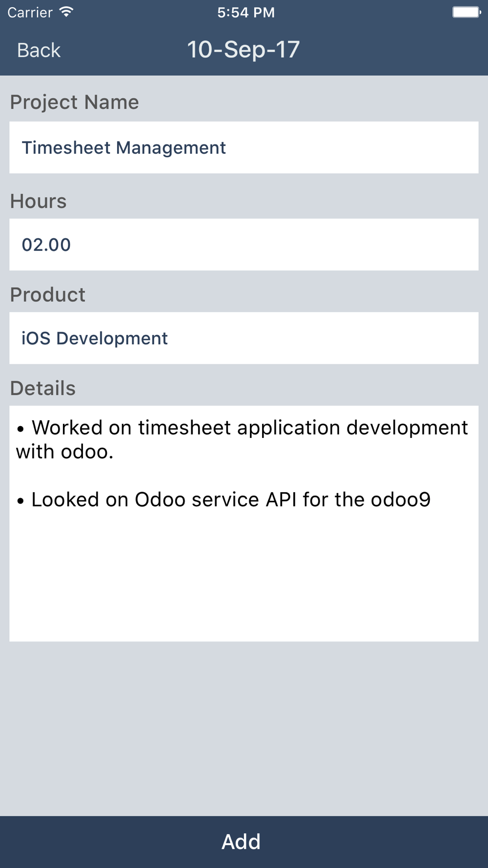This screenshot has width=488, height=868.
Task: Tap the Carrier label in status bar
Action: [x=30, y=12]
